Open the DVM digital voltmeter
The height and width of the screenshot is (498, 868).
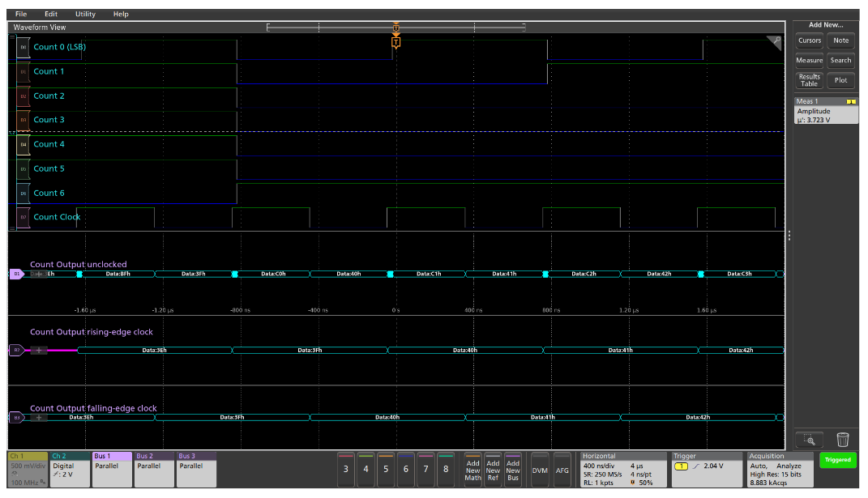pyautogui.click(x=540, y=470)
